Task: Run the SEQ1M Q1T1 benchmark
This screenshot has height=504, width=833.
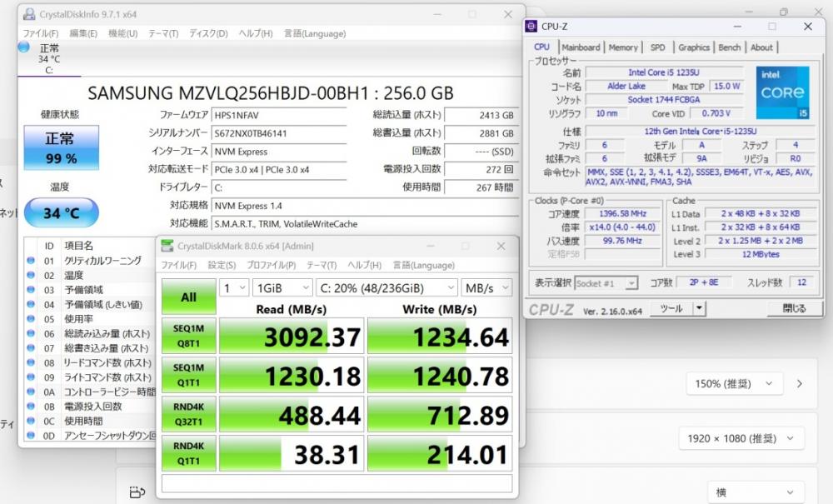Action: (x=188, y=375)
